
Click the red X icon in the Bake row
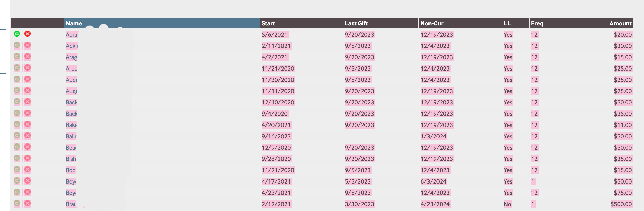click(x=27, y=124)
